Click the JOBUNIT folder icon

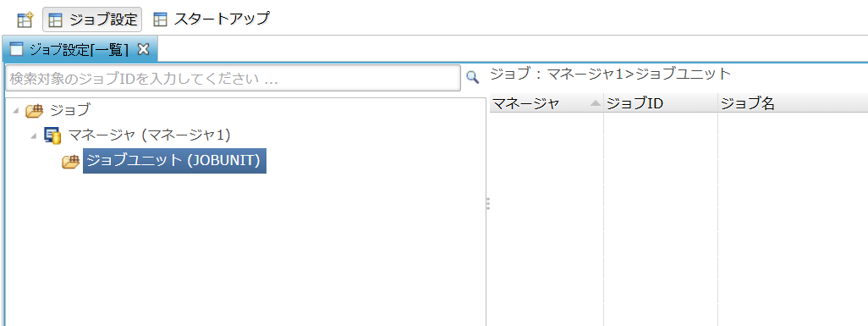pos(71,162)
